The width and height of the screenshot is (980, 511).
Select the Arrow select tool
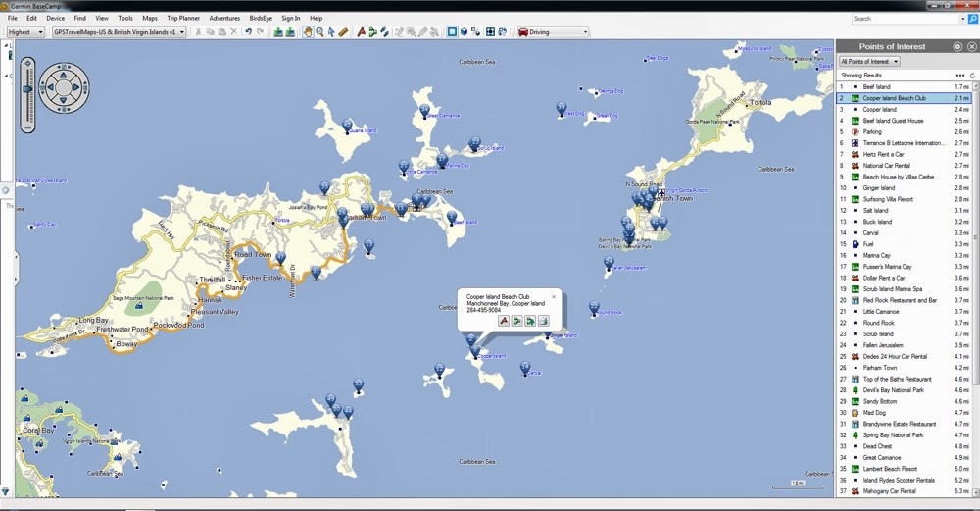pos(331,32)
